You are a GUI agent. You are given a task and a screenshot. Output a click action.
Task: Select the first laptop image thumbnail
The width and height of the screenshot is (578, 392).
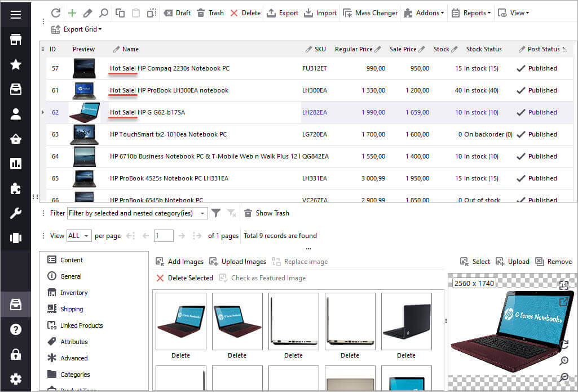tap(180, 321)
